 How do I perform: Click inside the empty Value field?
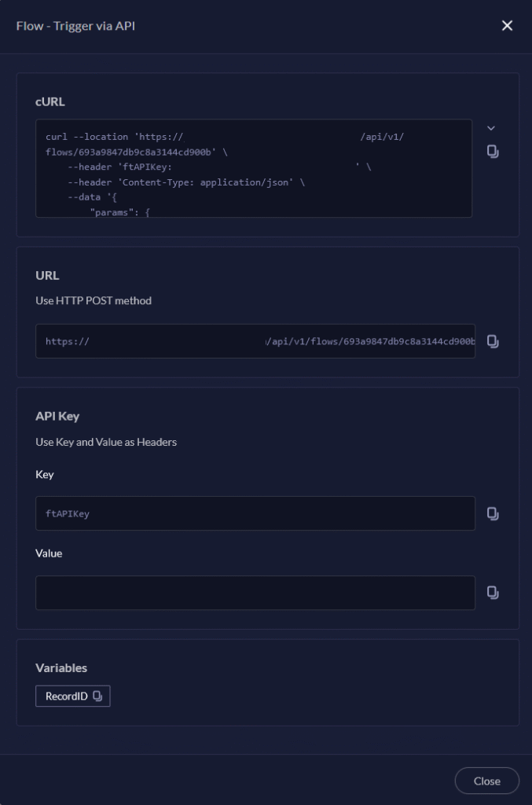pos(255,592)
